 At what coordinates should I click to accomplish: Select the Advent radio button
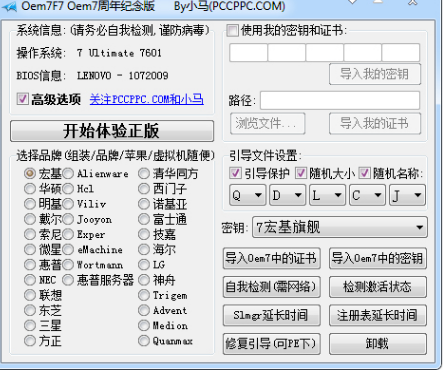pos(144,310)
